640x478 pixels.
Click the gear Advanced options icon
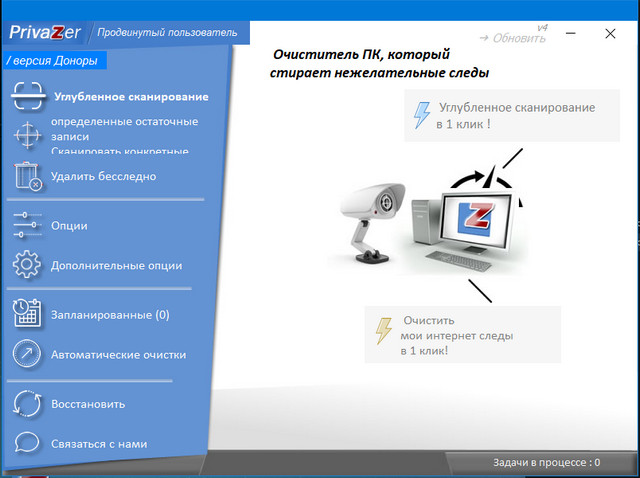pos(27,266)
